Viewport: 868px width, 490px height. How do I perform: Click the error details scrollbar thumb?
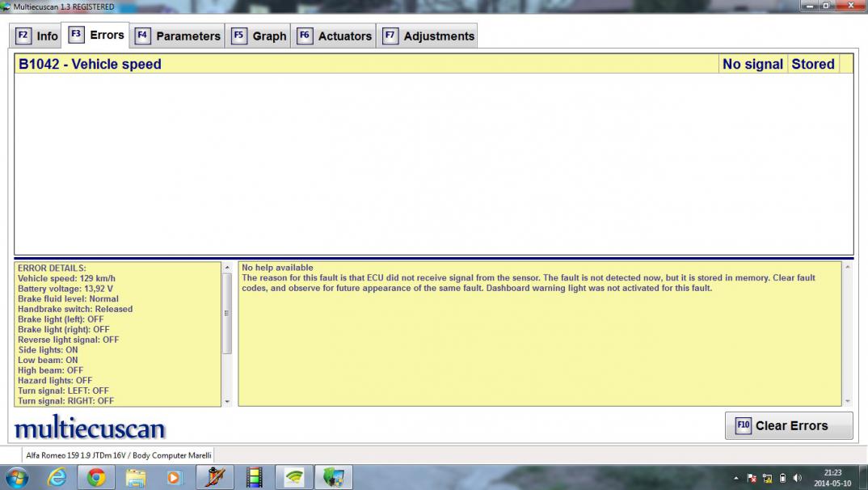point(227,314)
